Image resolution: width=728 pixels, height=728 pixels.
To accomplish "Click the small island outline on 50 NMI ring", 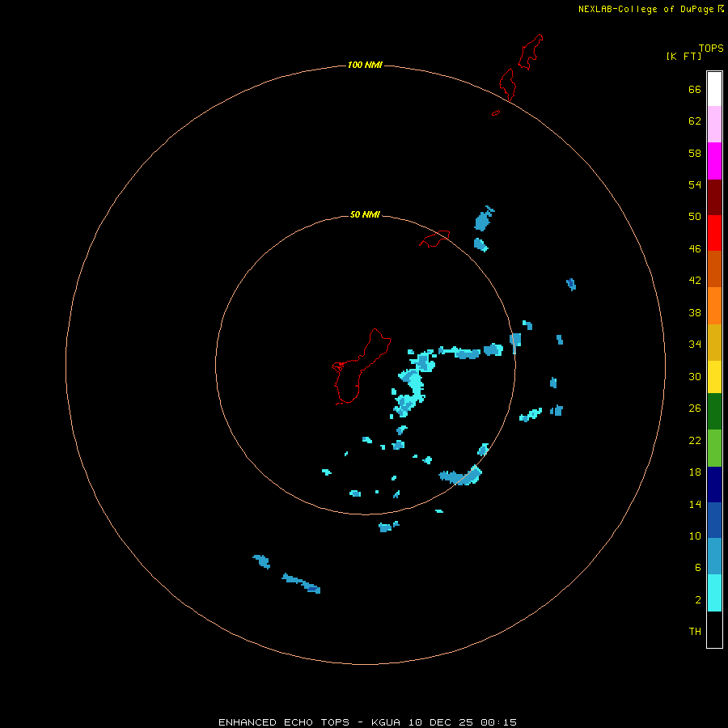I will click(434, 239).
